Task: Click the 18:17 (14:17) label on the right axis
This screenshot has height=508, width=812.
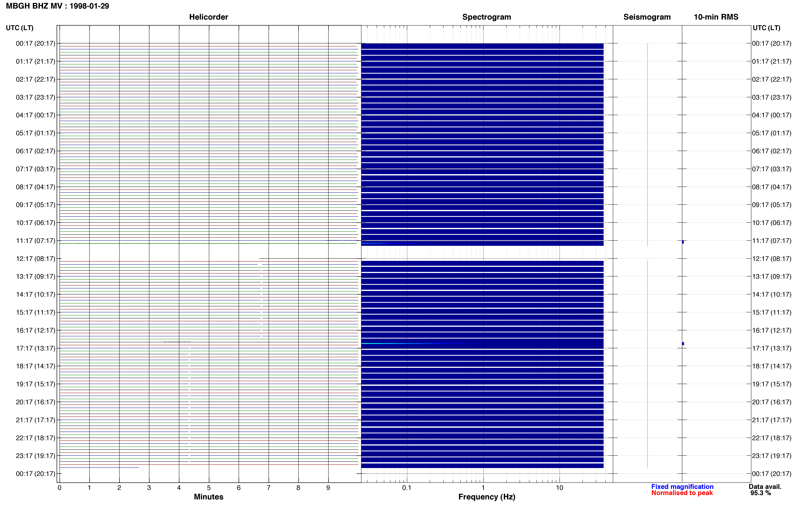Action: 772,366
